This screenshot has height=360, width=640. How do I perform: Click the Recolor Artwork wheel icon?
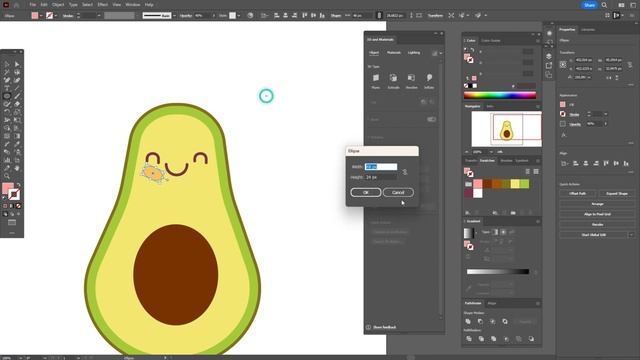click(250, 16)
